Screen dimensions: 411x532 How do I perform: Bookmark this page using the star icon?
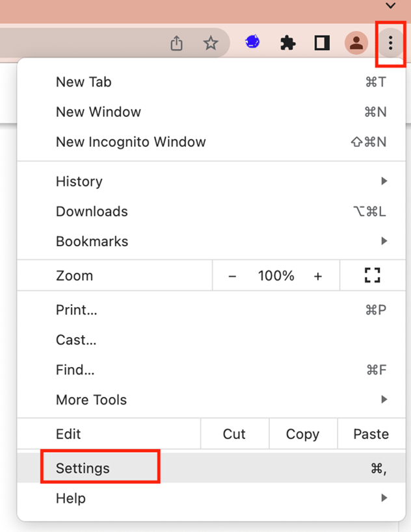pyautogui.click(x=211, y=42)
